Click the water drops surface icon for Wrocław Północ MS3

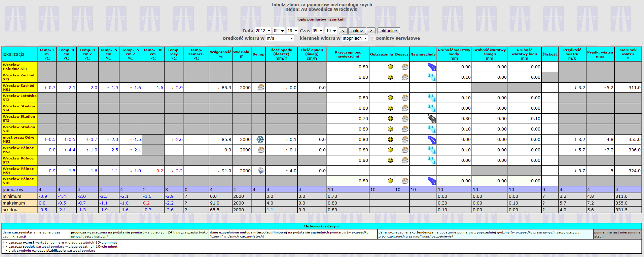coord(431,150)
